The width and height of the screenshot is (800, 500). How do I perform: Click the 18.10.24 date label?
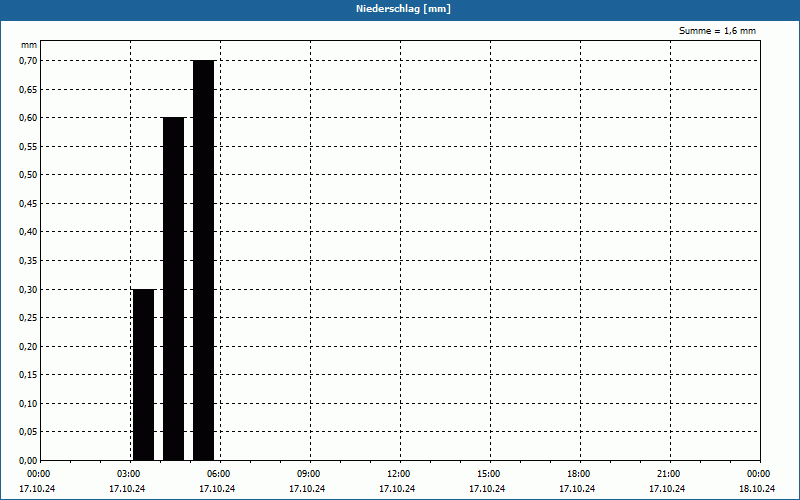tap(757, 489)
